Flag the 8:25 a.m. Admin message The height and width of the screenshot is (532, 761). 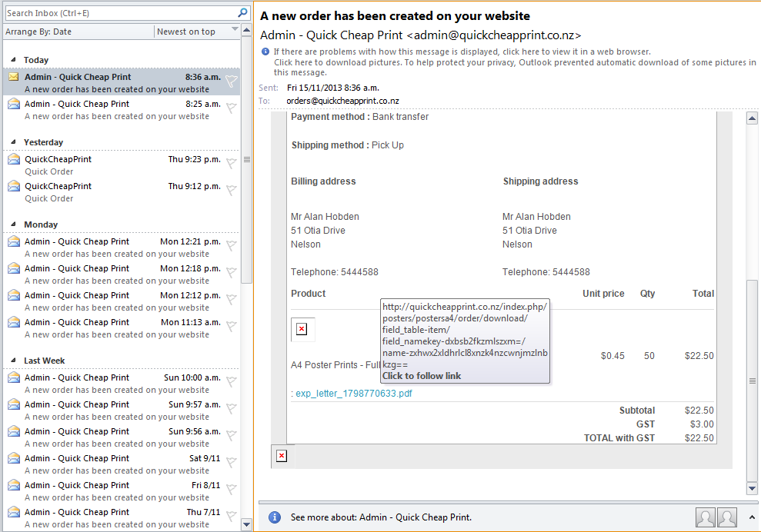(232, 108)
